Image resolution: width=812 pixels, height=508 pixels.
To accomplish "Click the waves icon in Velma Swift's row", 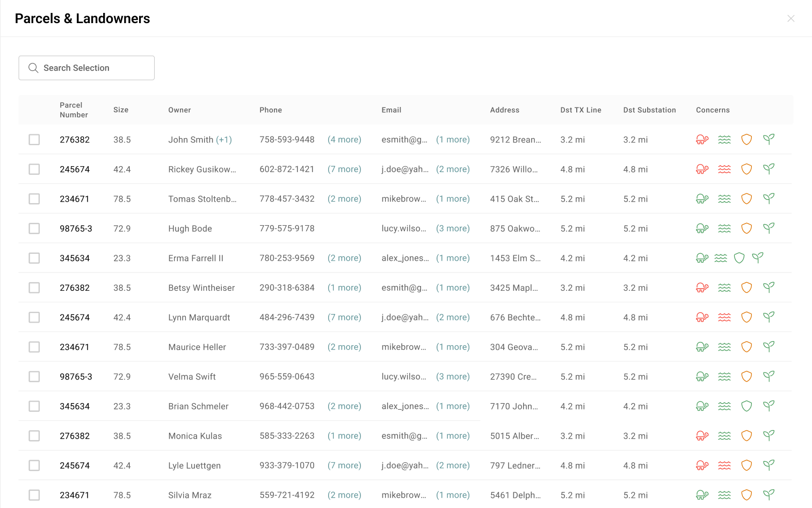I will click(x=724, y=376).
